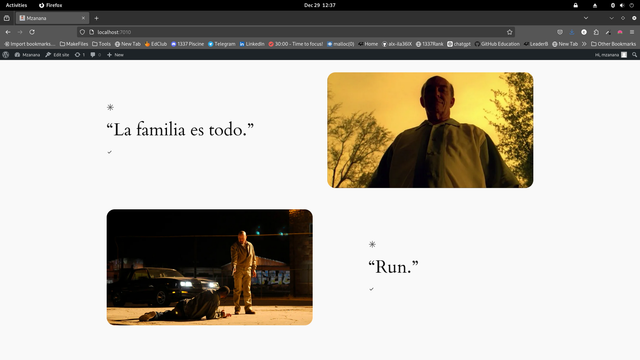Open the EdClub bookmark
Viewport: 640px width, 360px height.
tap(156, 44)
